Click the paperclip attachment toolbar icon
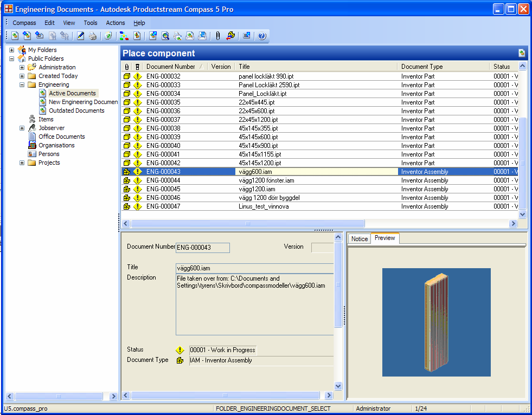The width and height of the screenshot is (532, 415). tap(218, 36)
